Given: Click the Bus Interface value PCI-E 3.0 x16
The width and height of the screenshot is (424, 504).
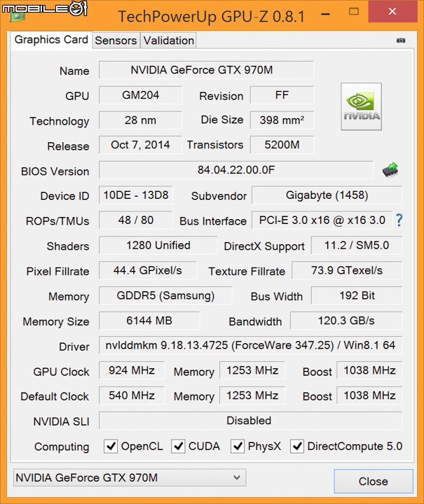Looking at the screenshot, I should pos(322,220).
